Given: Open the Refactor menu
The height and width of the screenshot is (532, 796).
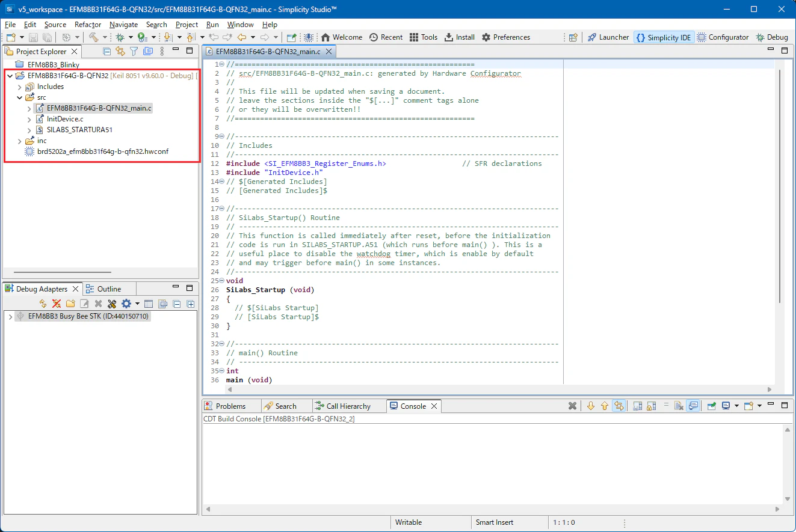Looking at the screenshot, I should point(88,25).
